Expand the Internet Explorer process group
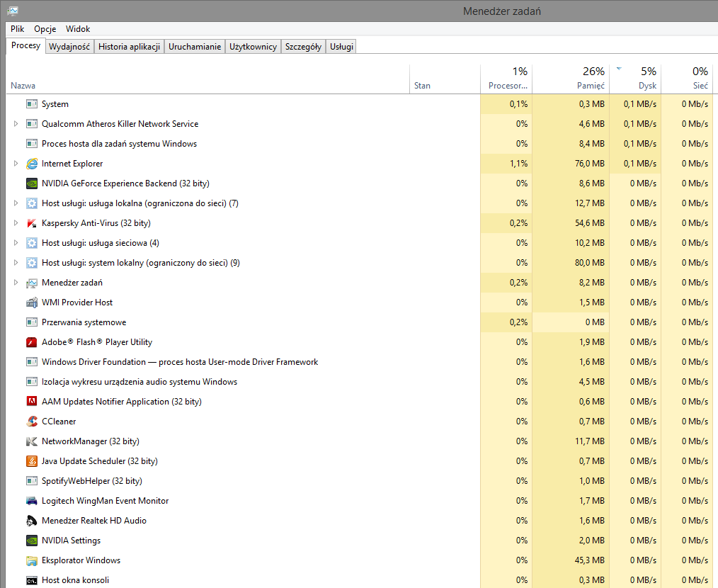The height and width of the screenshot is (588, 718). (16, 164)
